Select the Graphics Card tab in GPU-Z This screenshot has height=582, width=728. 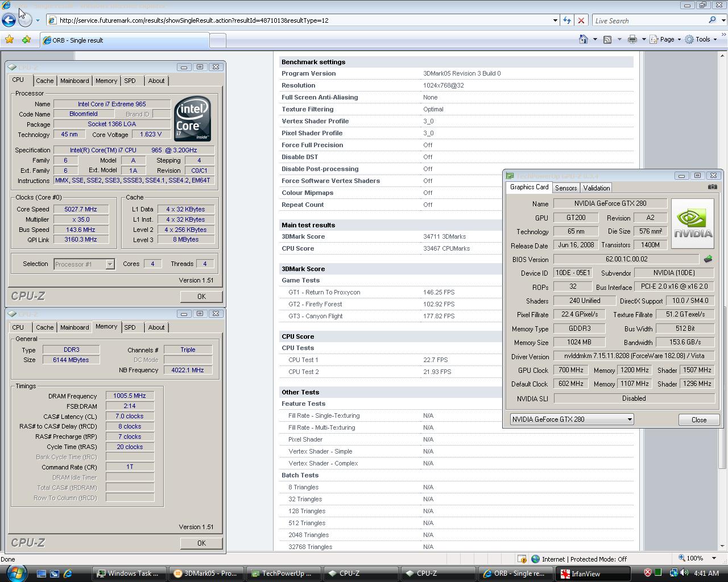(x=529, y=187)
